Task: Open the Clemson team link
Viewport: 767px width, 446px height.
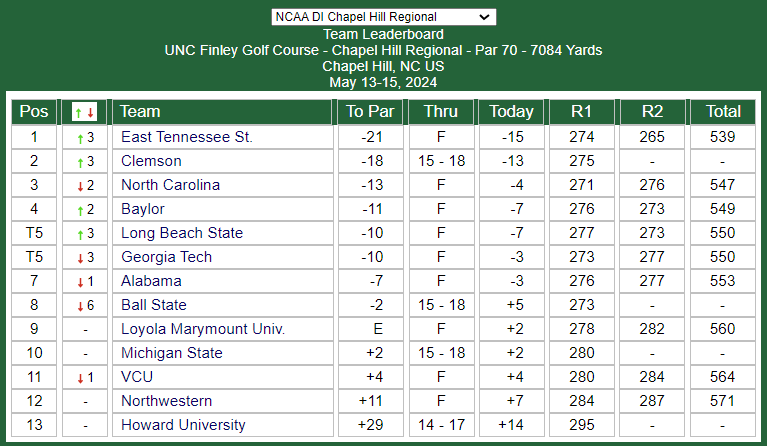Action: pos(151,161)
